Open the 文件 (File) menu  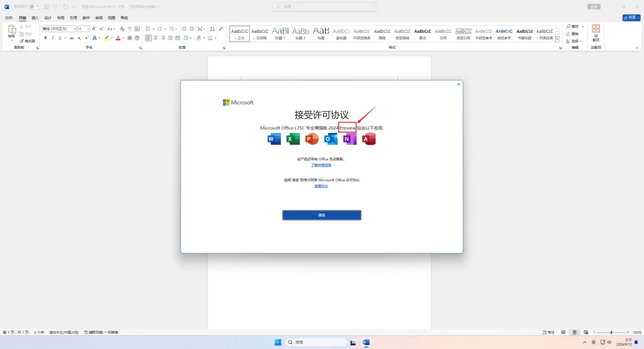click(9, 18)
